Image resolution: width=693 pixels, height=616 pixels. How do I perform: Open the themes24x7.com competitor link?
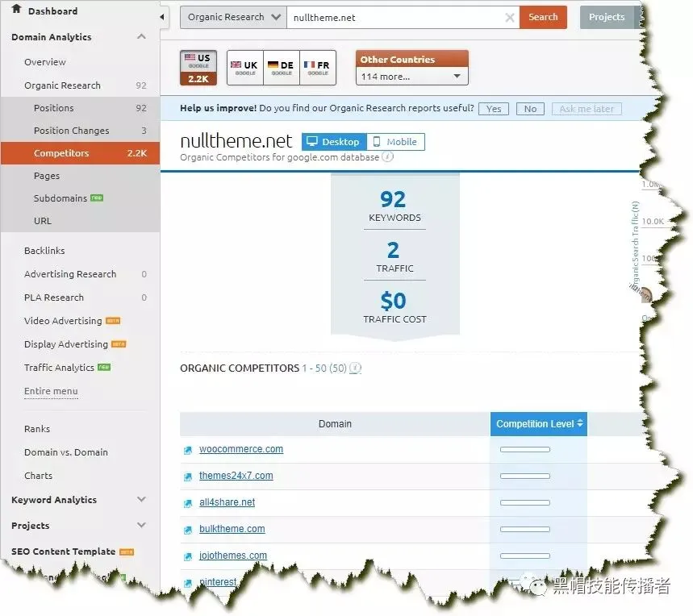[236, 476]
